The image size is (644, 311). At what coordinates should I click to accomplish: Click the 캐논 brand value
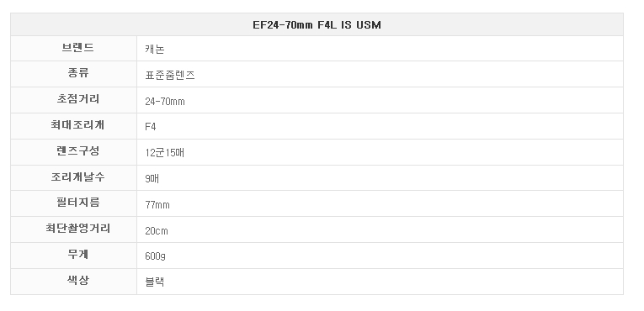(x=154, y=50)
